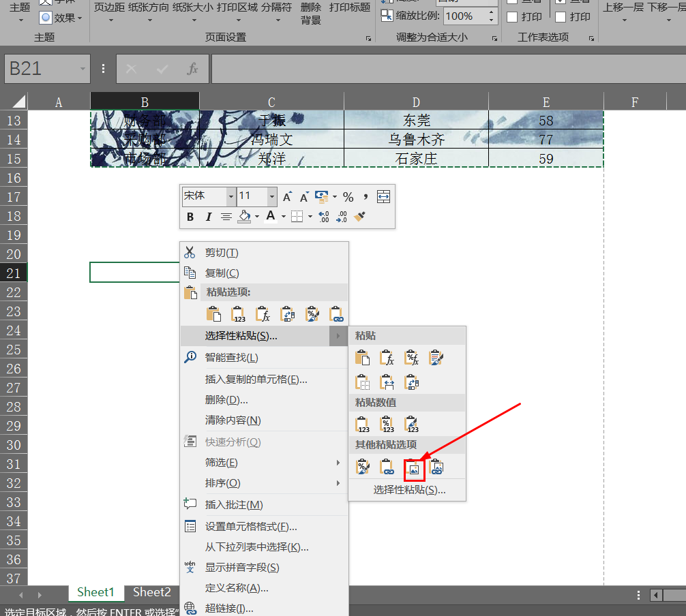The width and height of the screenshot is (686, 616).
Task: Paste with no borders icon
Action: pos(362,382)
